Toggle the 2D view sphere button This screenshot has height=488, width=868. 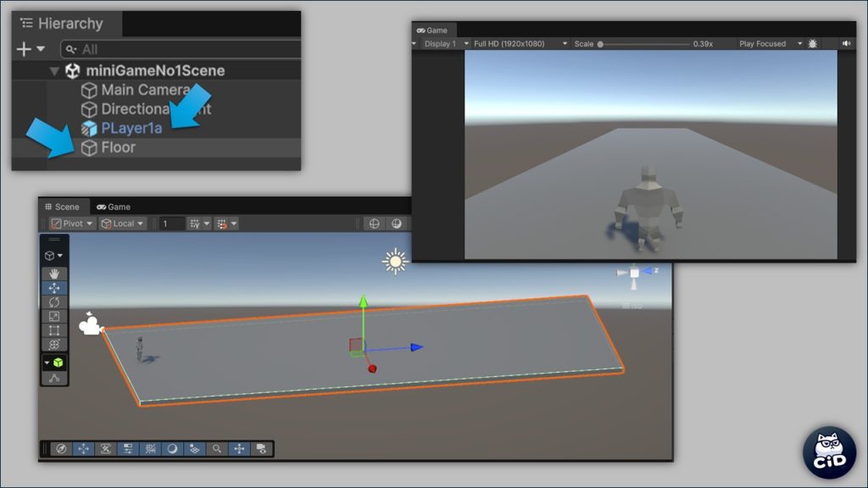click(396, 224)
